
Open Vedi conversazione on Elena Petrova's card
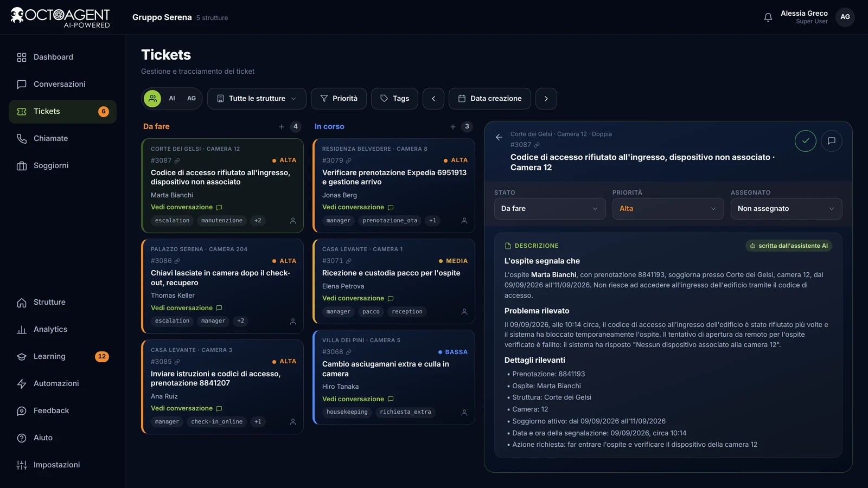(358, 299)
